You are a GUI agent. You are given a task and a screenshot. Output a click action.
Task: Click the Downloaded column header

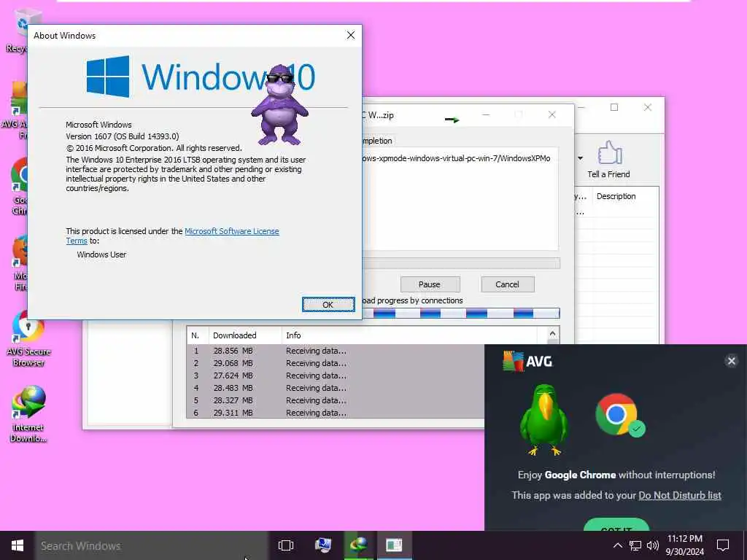click(x=245, y=335)
